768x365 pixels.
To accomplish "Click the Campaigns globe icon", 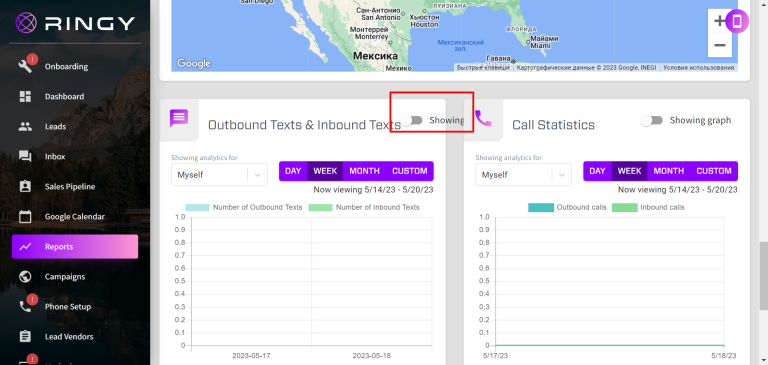I will (25, 276).
